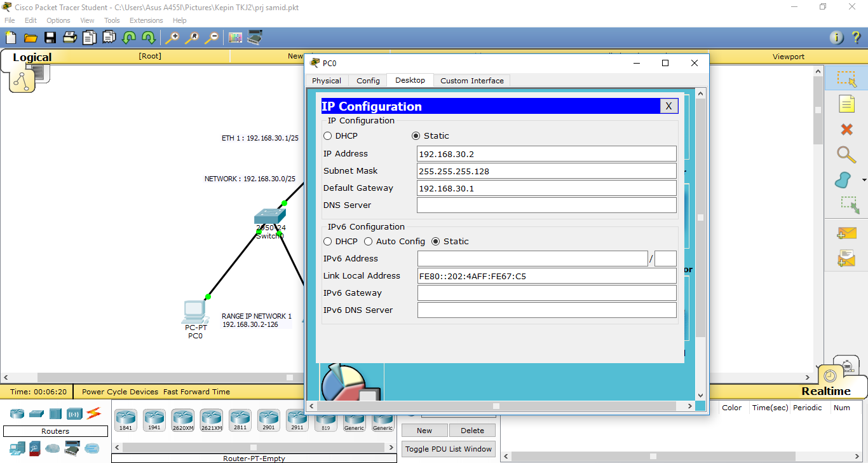Viewport: 868px width, 463px height.
Task: Pick the 1841 router model
Action: pyautogui.click(x=126, y=420)
